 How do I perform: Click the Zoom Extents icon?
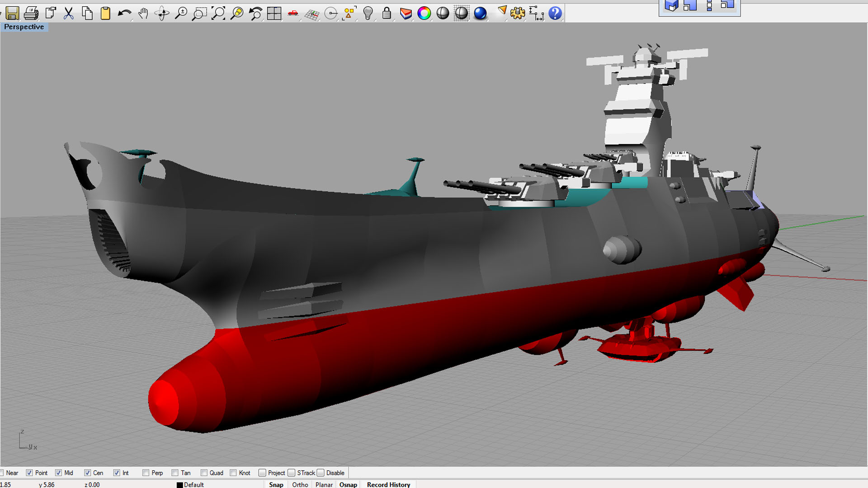(x=218, y=13)
